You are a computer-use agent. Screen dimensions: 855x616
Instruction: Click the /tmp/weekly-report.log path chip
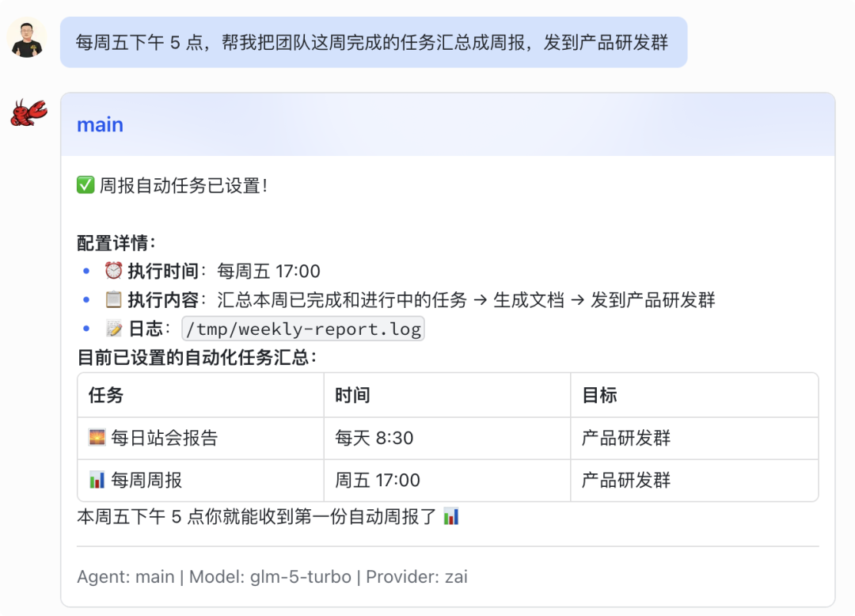pyautogui.click(x=303, y=329)
